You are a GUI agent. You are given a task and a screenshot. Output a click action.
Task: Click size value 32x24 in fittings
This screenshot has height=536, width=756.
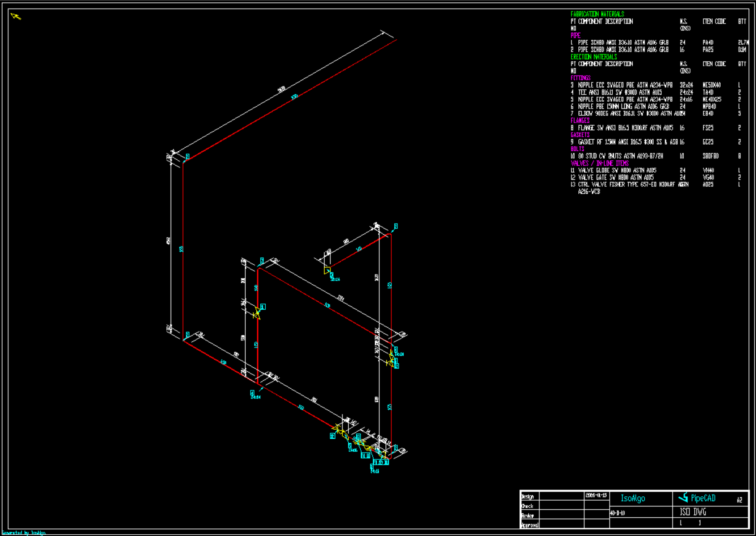point(686,85)
